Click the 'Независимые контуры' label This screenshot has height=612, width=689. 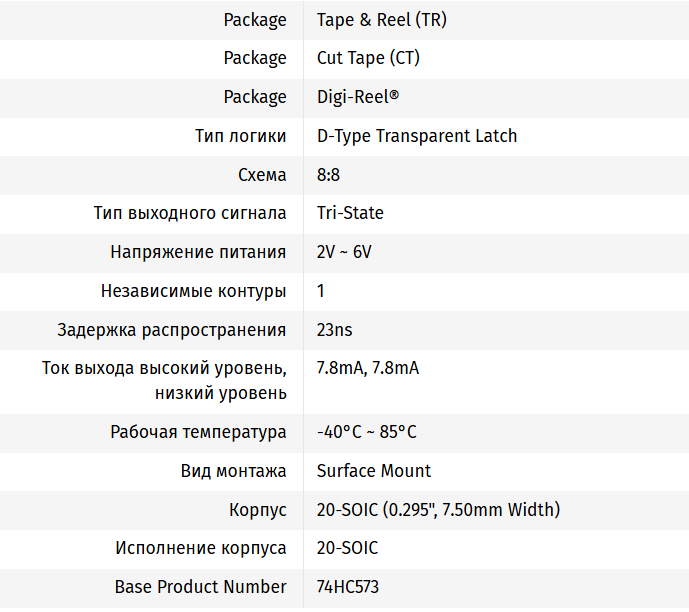pos(194,291)
